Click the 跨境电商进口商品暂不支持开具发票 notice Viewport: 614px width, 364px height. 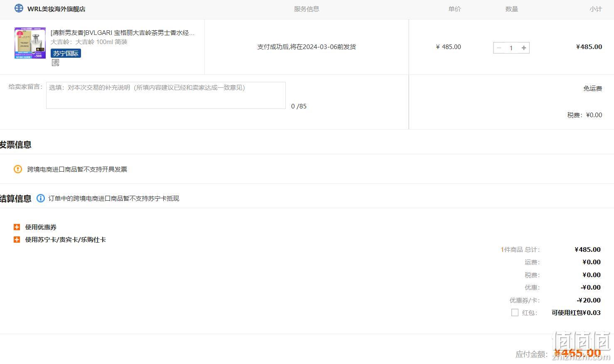point(77,169)
